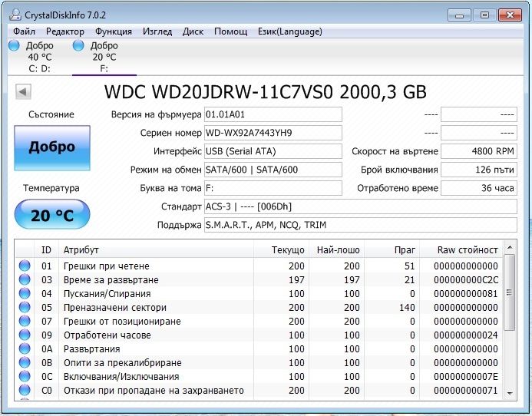Click status dot for attribute 01 Грешки при четене

[x=25, y=266]
